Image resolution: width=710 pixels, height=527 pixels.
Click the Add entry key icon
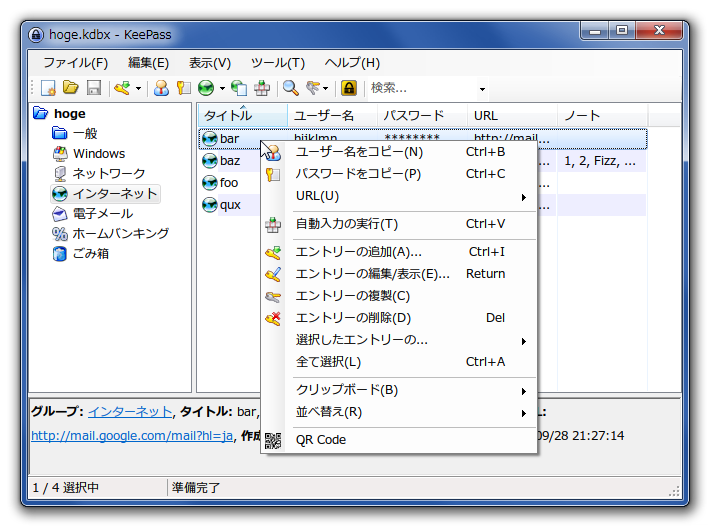click(122, 88)
